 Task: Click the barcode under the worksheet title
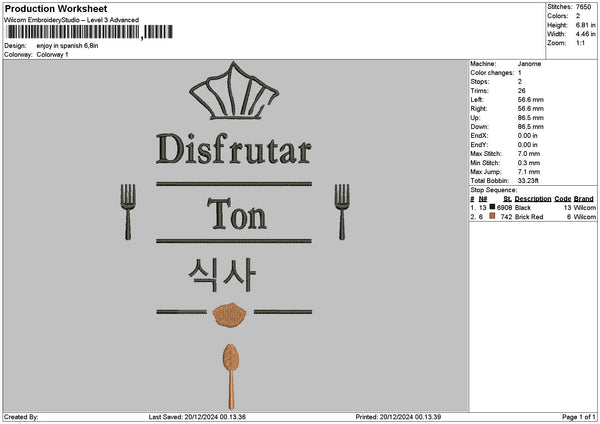click(x=89, y=32)
